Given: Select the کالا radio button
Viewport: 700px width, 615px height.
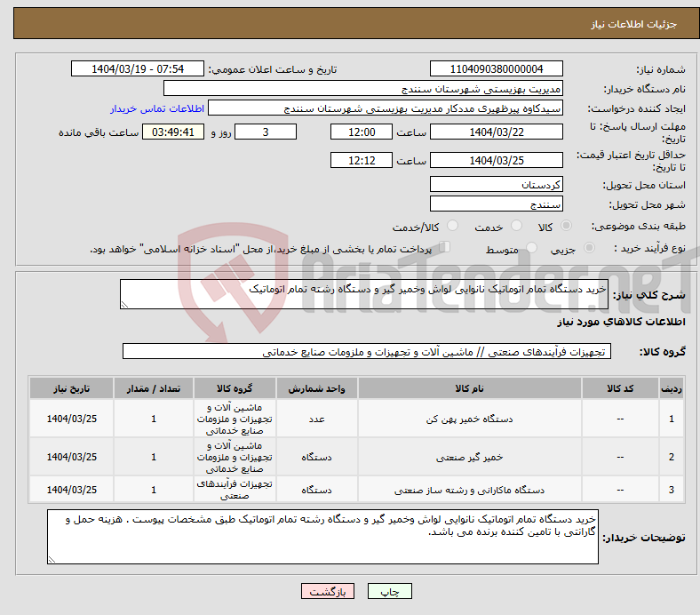Looking at the screenshot, I should pos(566,226).
